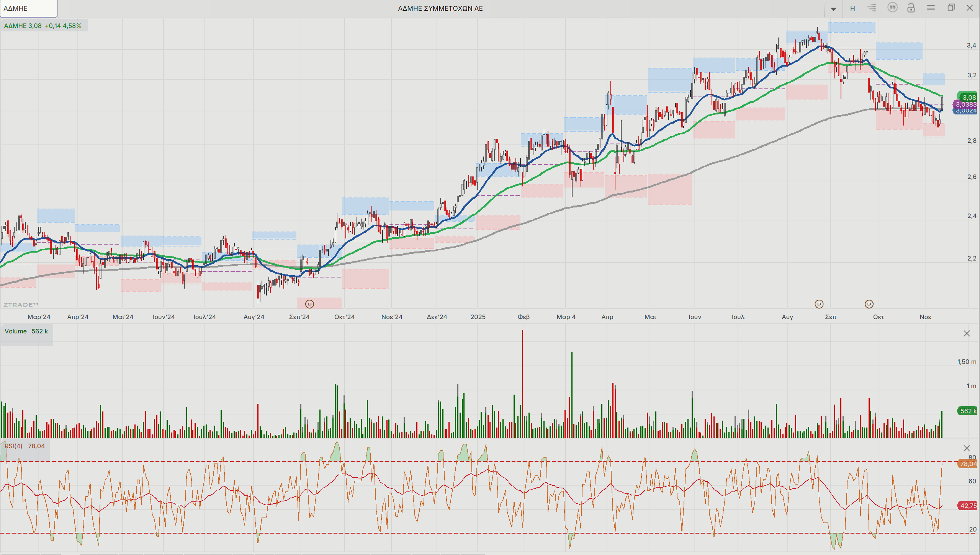Image resolution: width=980 pixels, height=555 pixels.
Task: Click the blue 3,0024 moving average tag
Action: coord(966,111)
